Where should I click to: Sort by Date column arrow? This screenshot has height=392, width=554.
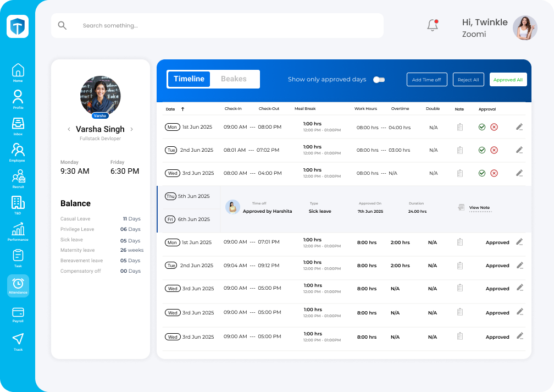(182, 109)
